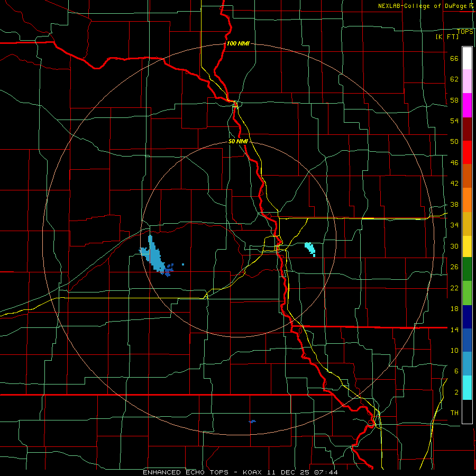Image resolution: width=476 pixels, height=476 pixels.
Task: Click the large light blue echo west of radar
Action: tap(155, 255)
